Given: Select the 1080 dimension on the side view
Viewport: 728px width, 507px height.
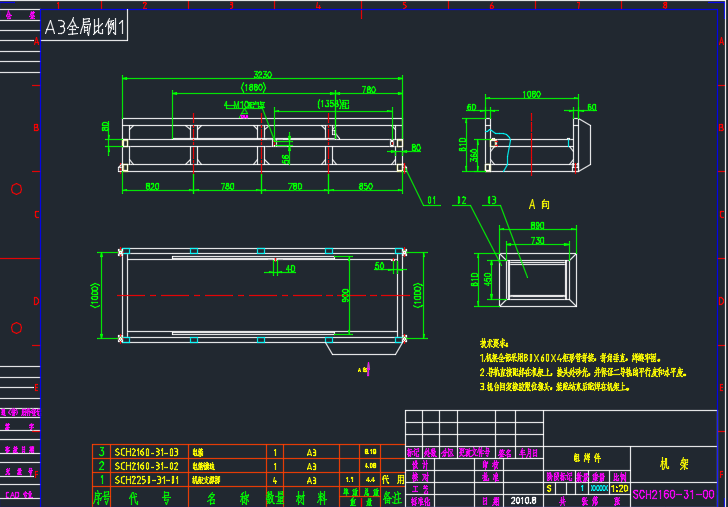Looking at the screenshot, I should click(532, 95).
